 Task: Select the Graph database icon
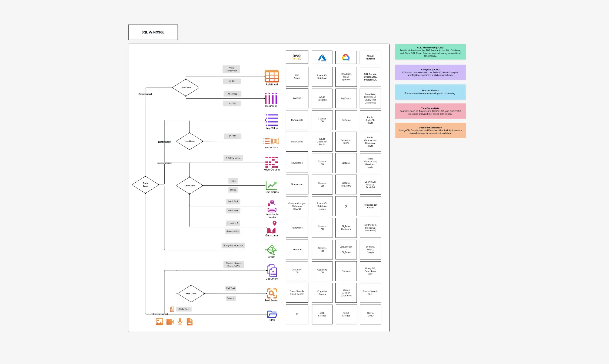pos(271,250)
